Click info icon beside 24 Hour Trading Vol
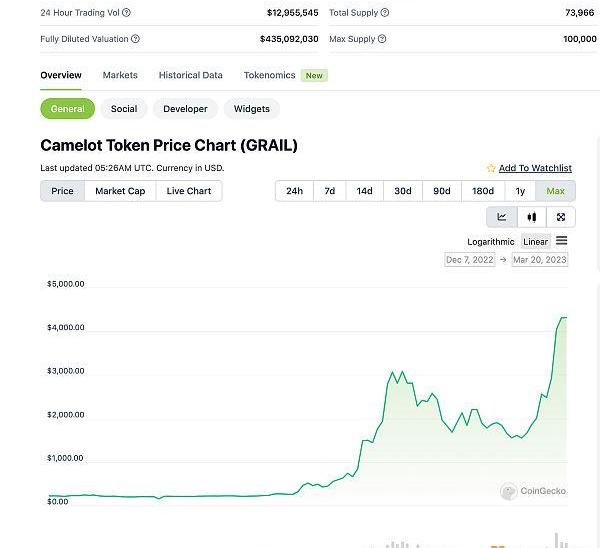 point(127,13)
